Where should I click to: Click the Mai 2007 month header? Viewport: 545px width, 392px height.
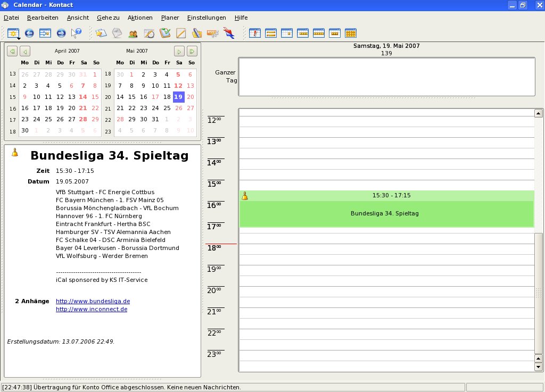tap(137, 51)
